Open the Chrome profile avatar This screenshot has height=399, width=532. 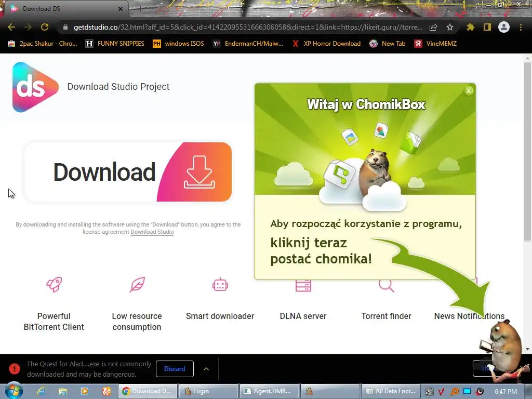point(504,27)
